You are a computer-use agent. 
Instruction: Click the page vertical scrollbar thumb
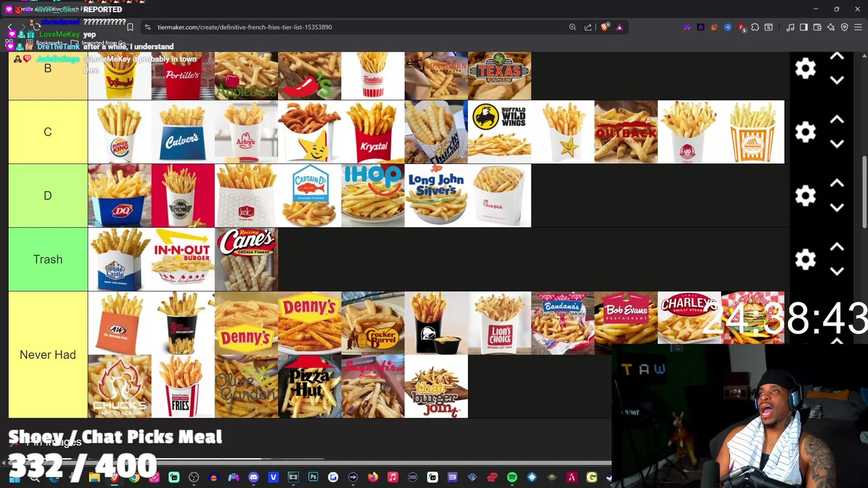865,191
